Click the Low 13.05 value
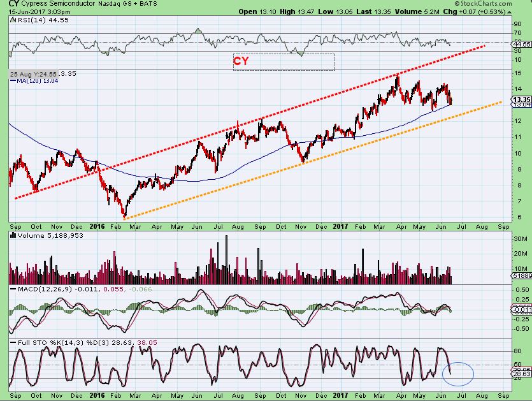This screenshot has width=532, height=401. click(x=336, y=11)
